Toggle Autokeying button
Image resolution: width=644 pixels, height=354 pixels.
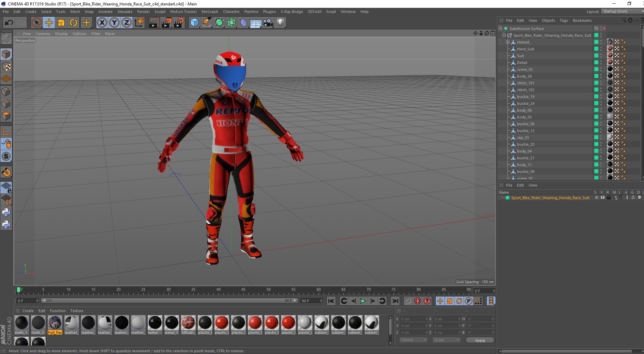tap(417, 301)
